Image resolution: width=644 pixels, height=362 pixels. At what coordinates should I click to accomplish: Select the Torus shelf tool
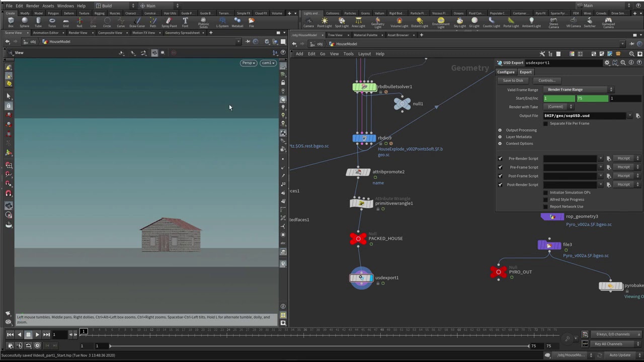[x=52, y=23]
